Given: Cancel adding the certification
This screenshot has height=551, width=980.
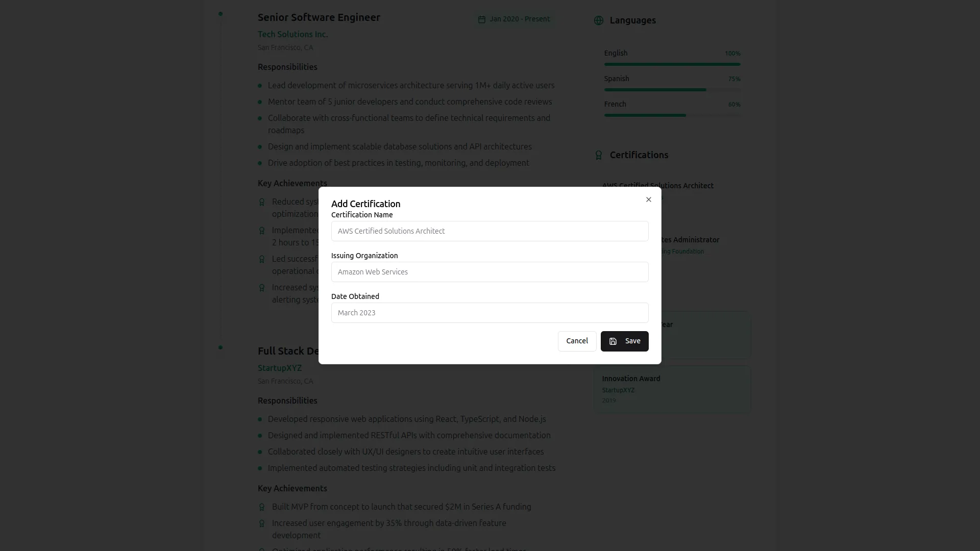Looking at the screenshot, I should (577, 341).
